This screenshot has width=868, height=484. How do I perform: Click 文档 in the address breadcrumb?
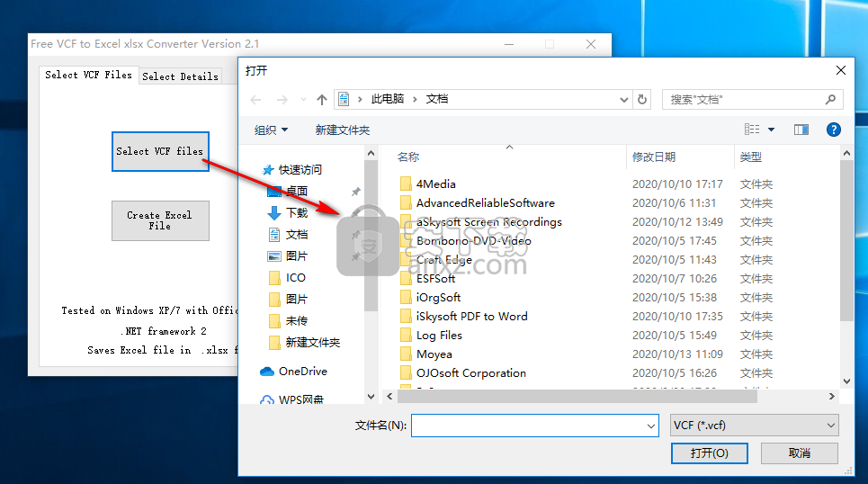tap(437, 99)
